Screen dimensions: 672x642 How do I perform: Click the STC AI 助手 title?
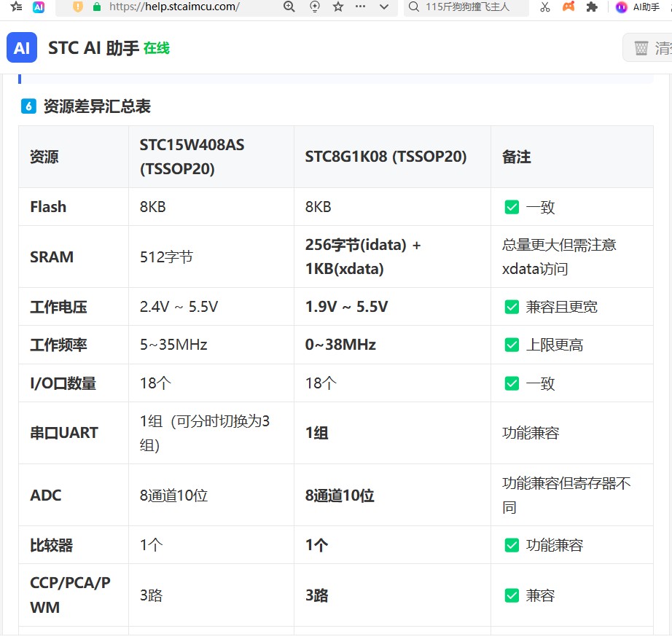(93, 48)
